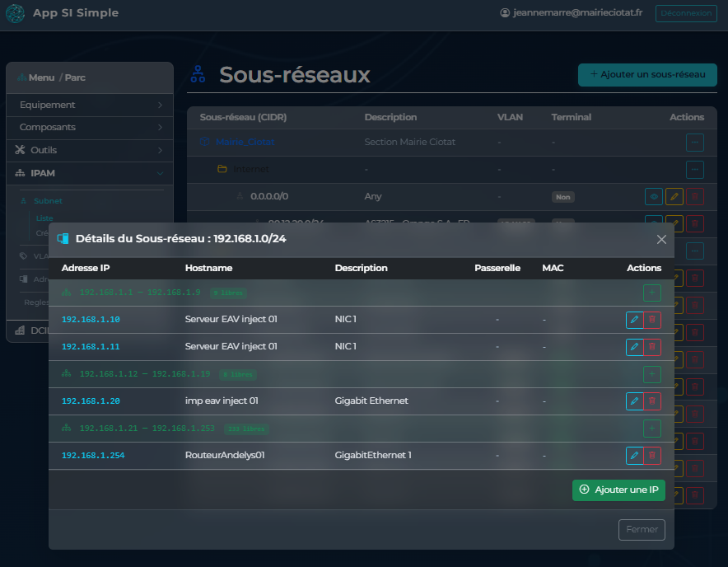Open IP address 192.168.1.11 link
The width and height of the screenshot is (728, 567).
(x=91, y=347)
